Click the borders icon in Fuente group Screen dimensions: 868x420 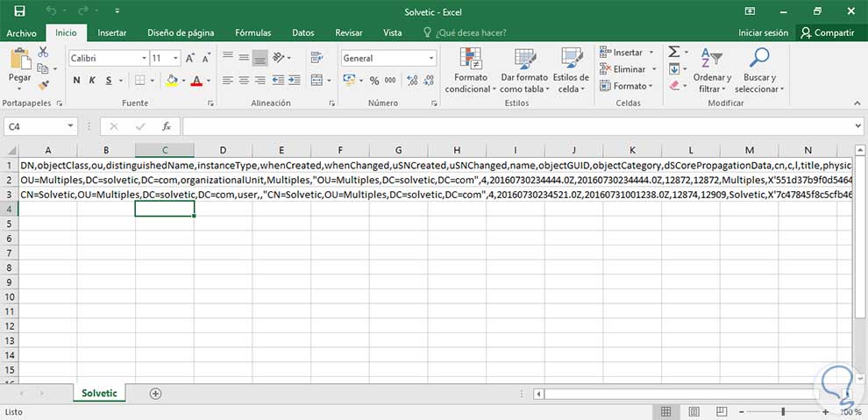point(140,81)
